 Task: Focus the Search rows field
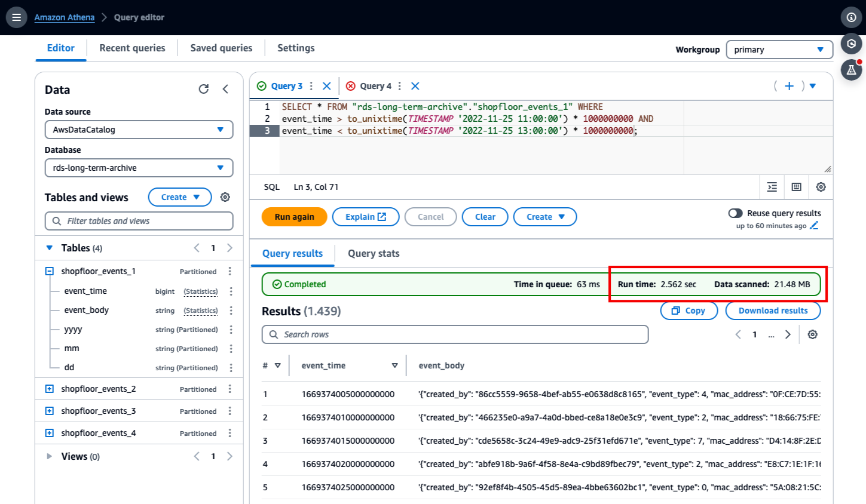tap(455, 334)
